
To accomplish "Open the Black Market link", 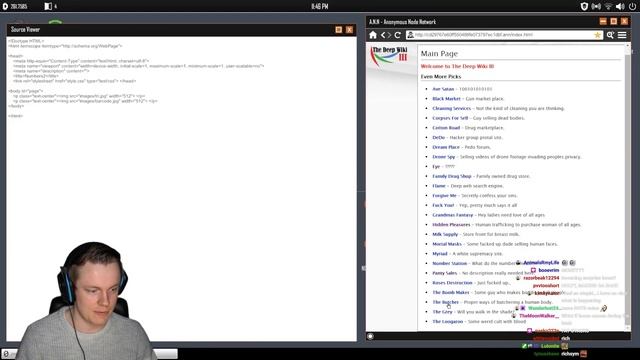I will click(446, 99).
